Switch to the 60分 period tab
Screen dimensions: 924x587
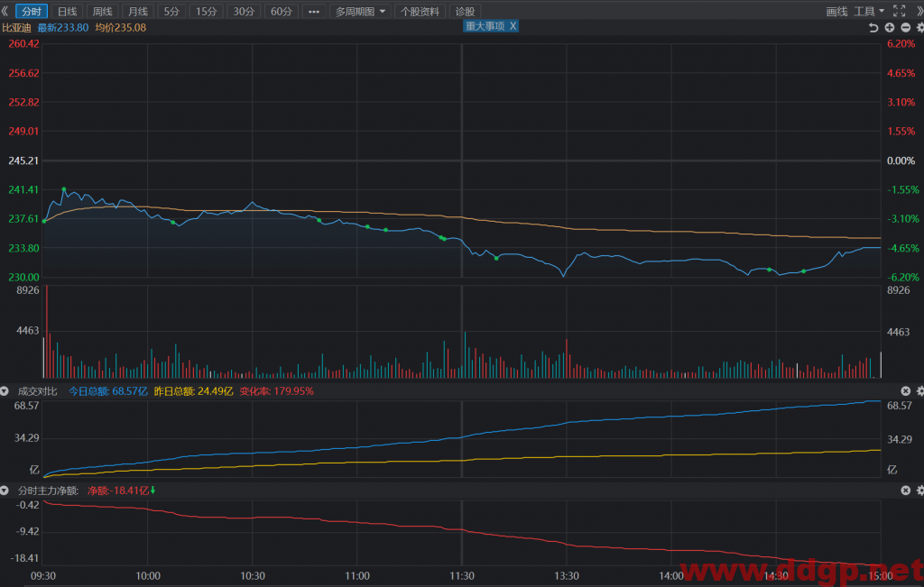tap(282, 11)
